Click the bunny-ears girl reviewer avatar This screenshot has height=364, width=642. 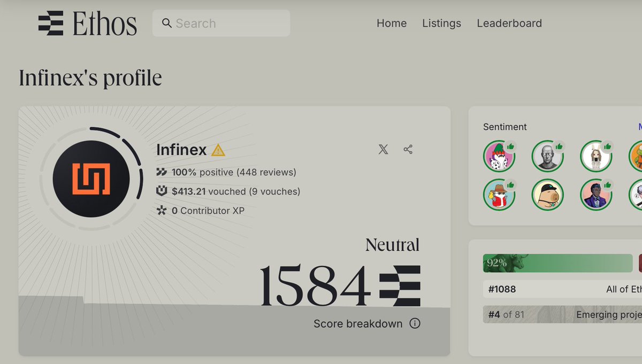tap(596, 156)
